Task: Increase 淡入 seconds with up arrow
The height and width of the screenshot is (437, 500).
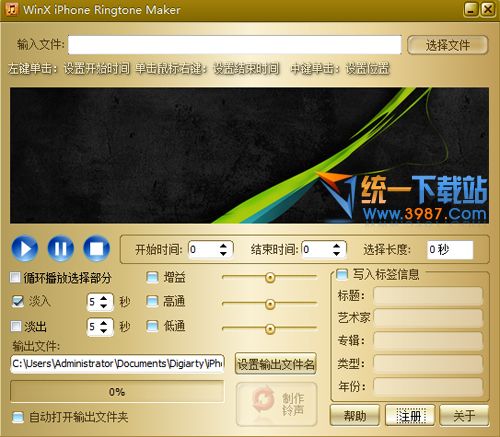Action: pyautogui.click(x=104, y=298)
